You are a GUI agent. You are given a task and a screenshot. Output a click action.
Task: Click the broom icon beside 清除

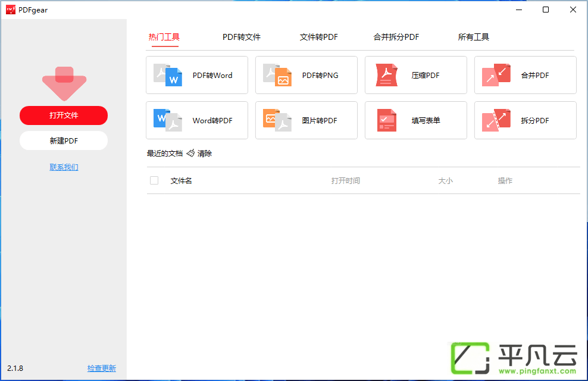[x=190, y=153]
